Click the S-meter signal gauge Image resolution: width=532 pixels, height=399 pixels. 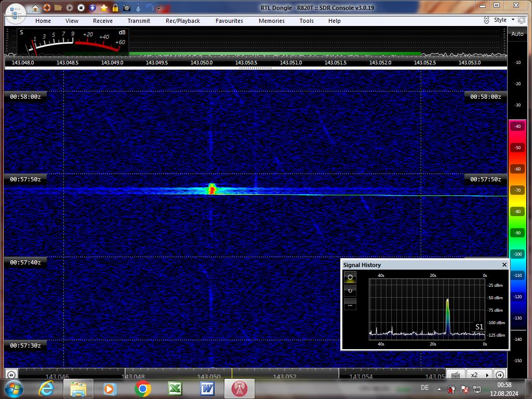(x=72, y=42)
